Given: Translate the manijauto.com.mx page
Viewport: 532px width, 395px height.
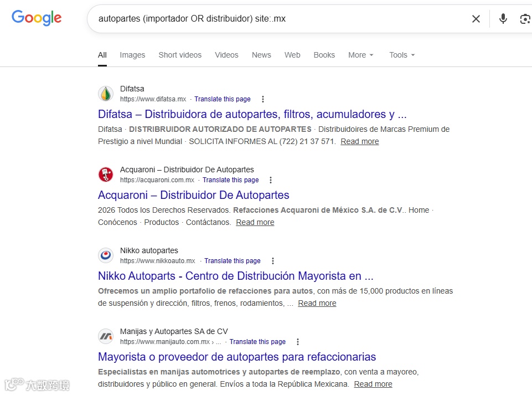Looking at the screenshot, I should 257,342.
